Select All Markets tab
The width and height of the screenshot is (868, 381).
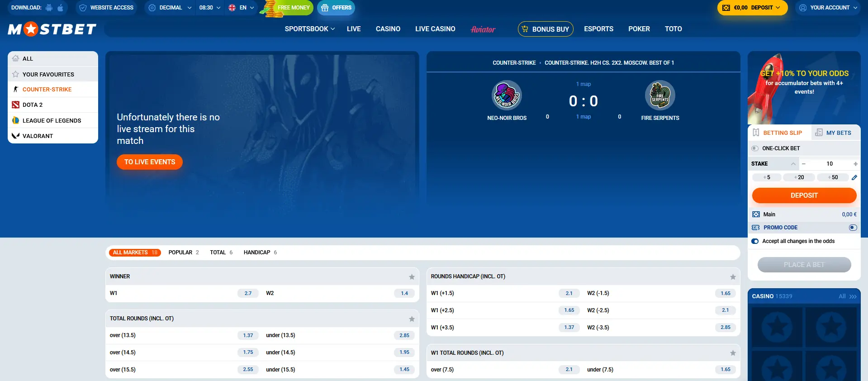pos(135,252)
